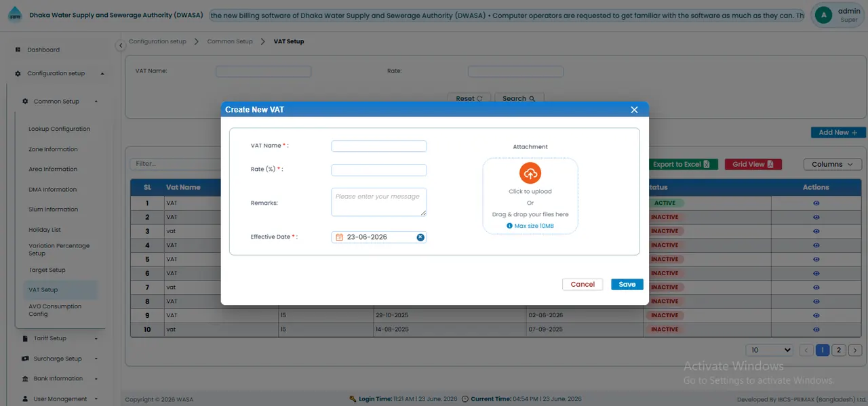
Task: Open the calendar icon in Effective Date
Action: click(x=339, y=237)
